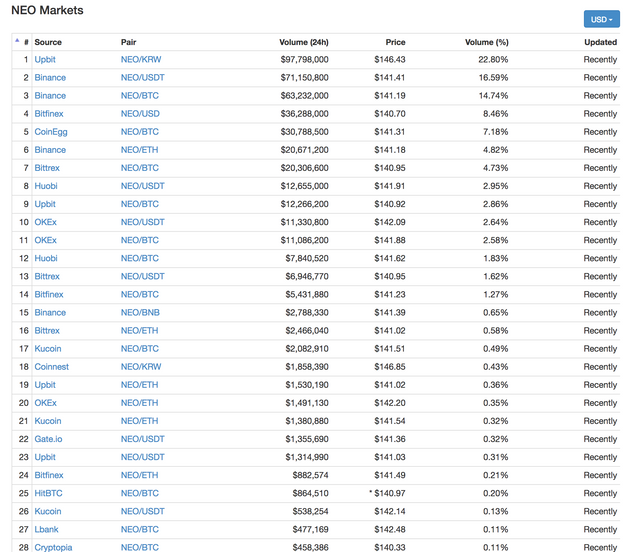
Task: Select the 16.59% volume share cell
Action: (x=493, y=78)
